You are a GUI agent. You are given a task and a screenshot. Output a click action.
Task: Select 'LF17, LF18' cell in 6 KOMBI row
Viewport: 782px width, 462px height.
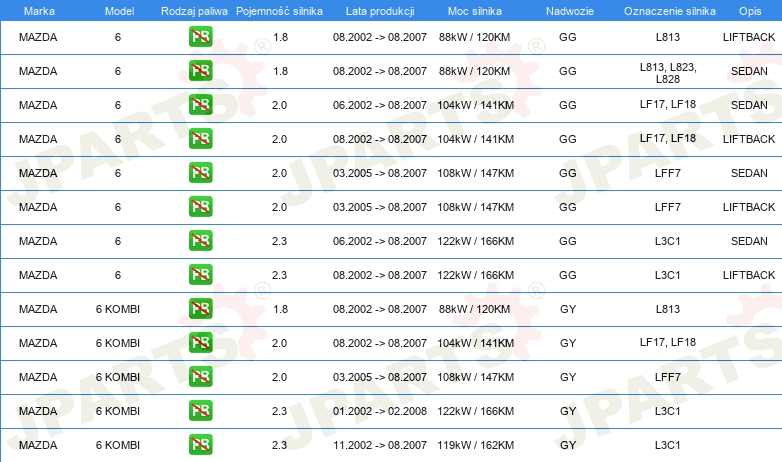pyautogui.click(x=668, y=342)
